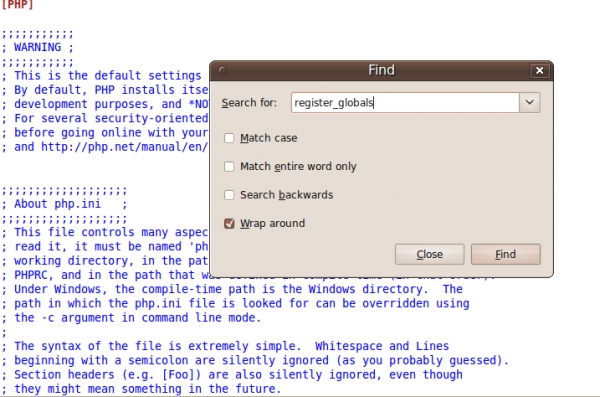Click the Find dialog title bar
Viewport: 600px width, 397px height.
[381, 70]
